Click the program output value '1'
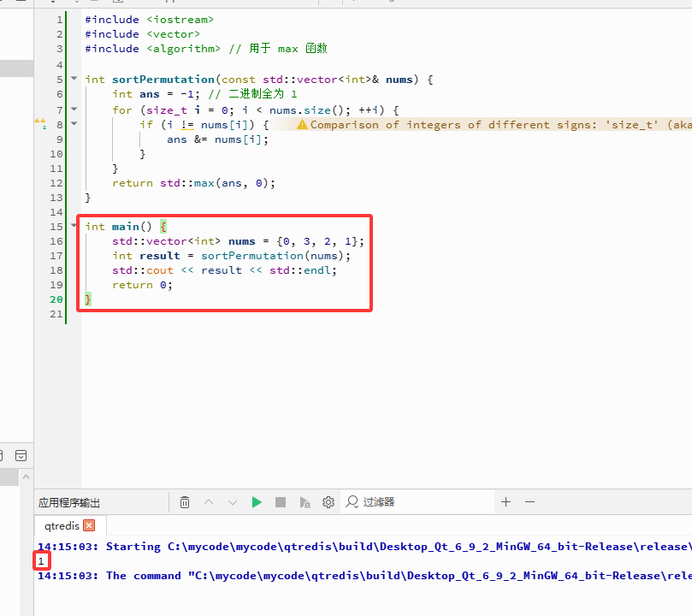 (41, 561)
